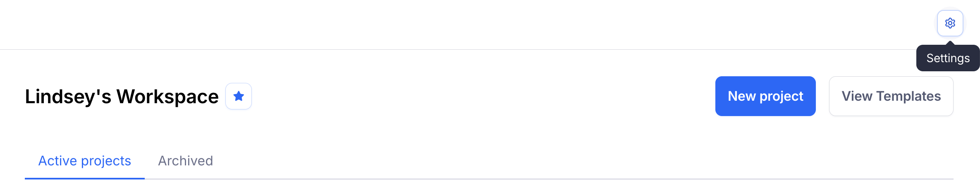Show the active projects list
980x189 pixels.
tap(85, 161)
